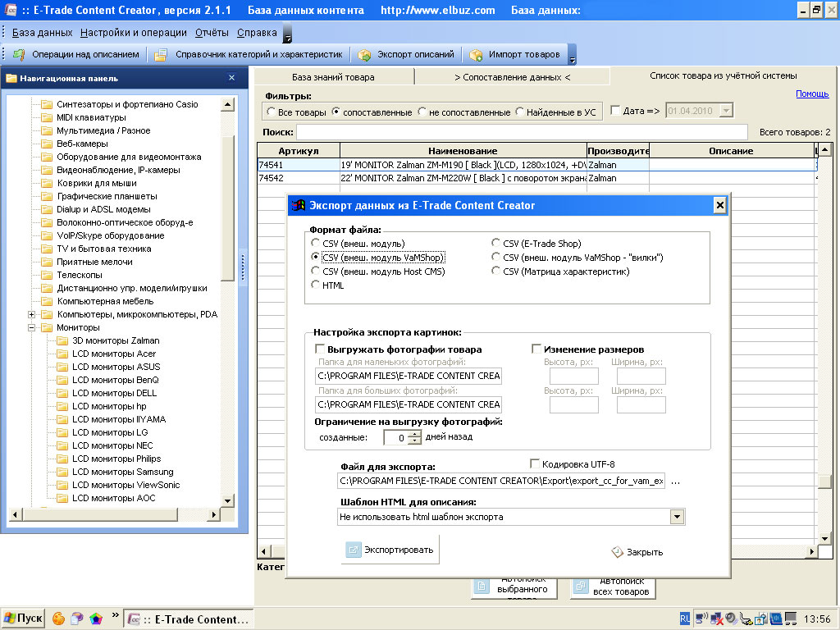Click navigation tree horizontal scrollbar
This screenshot has height=630, width=840.
pos(101,515)
